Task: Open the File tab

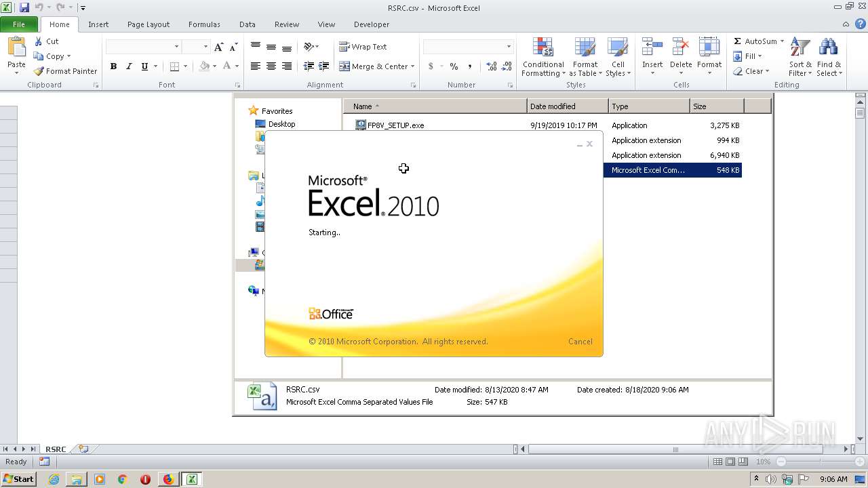Action: 19,24
